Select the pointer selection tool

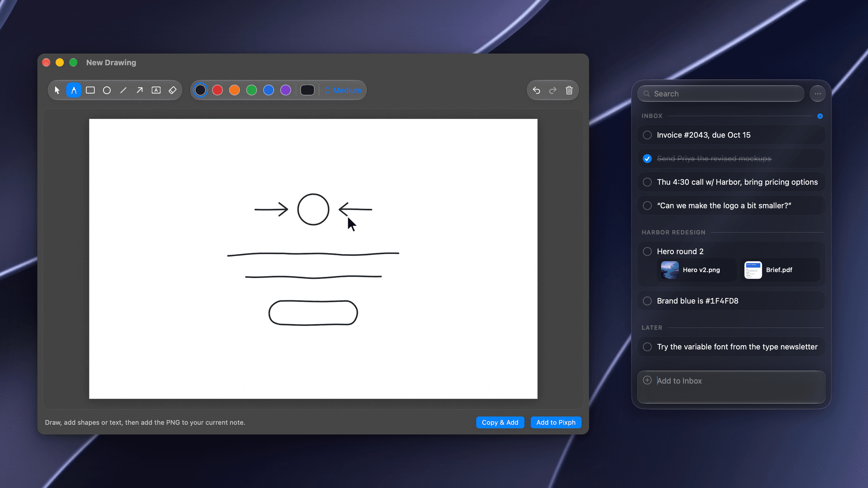pos(57,90)
